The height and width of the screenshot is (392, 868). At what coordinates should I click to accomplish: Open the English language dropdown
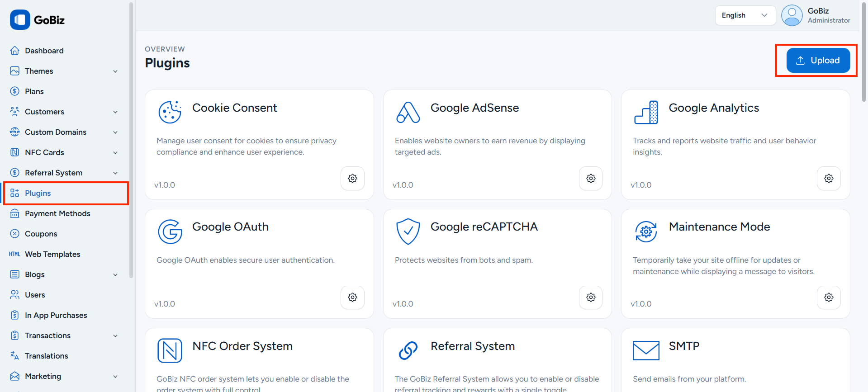[x=745, y=15]
